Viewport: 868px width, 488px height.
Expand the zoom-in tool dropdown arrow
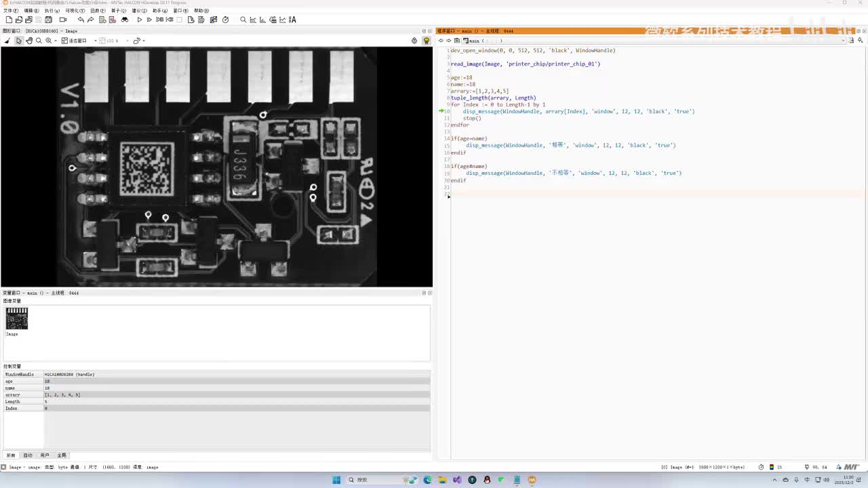[x=56, y=41]
